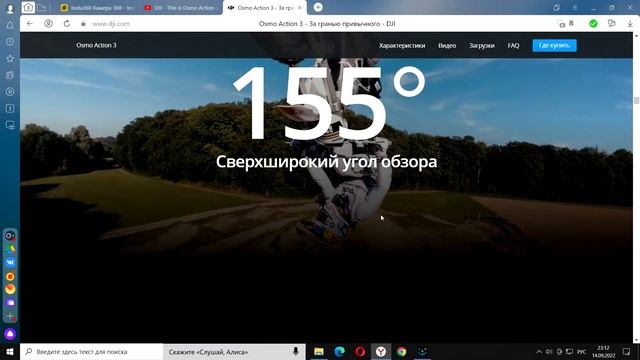The width and height of the screenshot is (640, 360).
Task: Go back to the previous page
Action: click(29, 24)
